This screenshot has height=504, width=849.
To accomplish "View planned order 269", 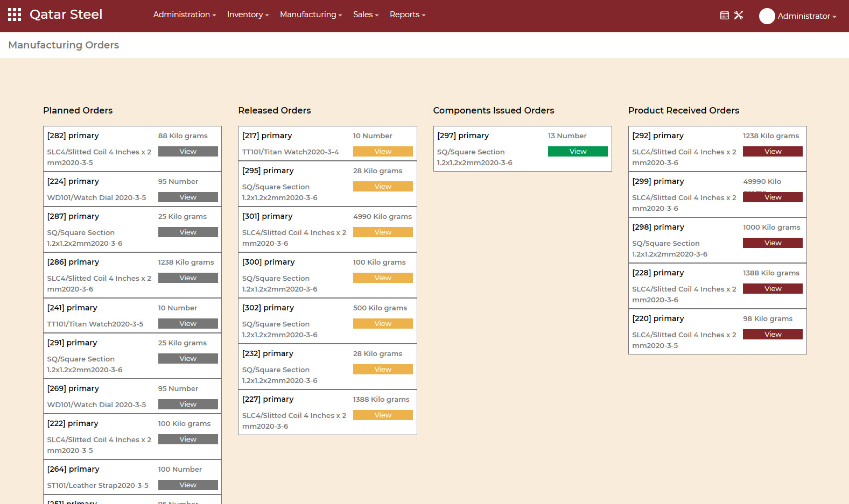I will pos(188,404).
